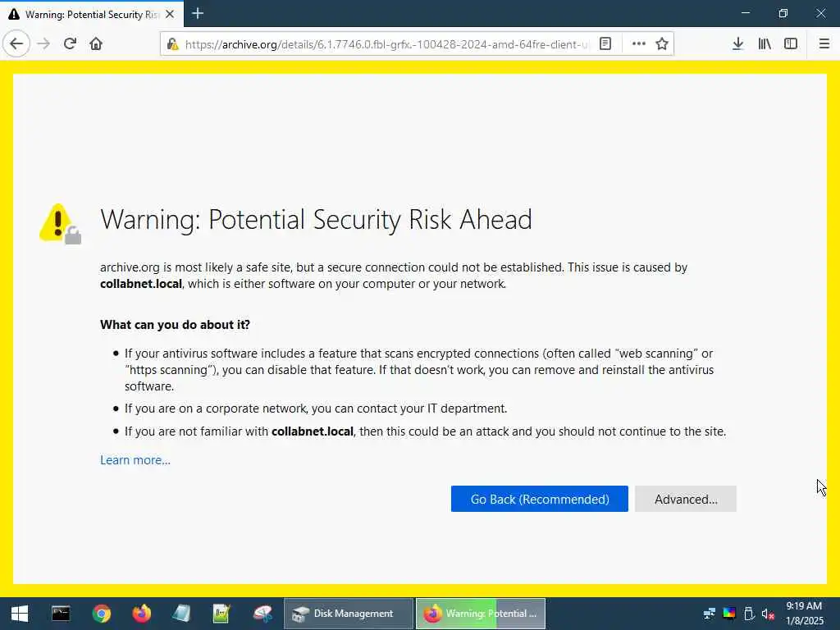Viewport: 840px width, 630px height.
Task: Show Downloads arrow icon in toolbar
Action: (x=737, y=44)
